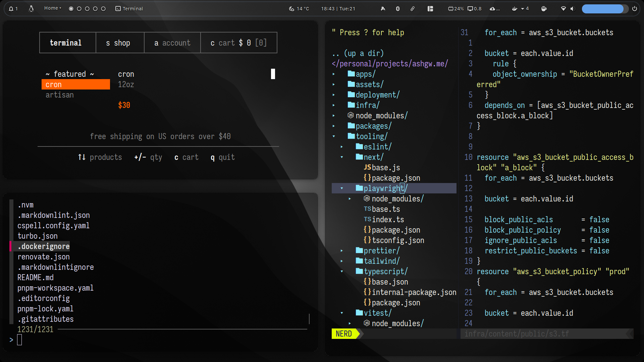Click the bird-shaped tray icon next to Bluetooth
Screen dimensions: 644x362
click(383, 9)
